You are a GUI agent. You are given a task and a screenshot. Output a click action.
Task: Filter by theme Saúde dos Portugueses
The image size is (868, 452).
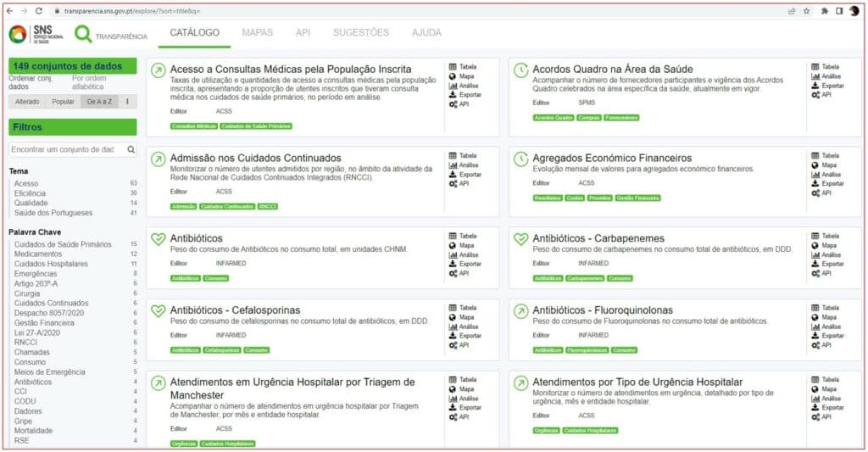[53, 213]
